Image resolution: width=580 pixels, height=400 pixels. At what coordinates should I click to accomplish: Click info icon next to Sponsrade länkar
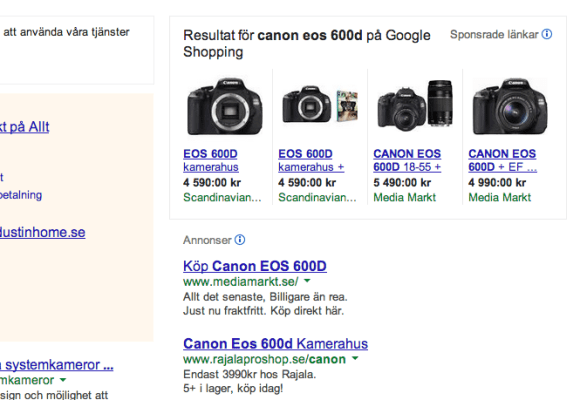pos(547,34)
